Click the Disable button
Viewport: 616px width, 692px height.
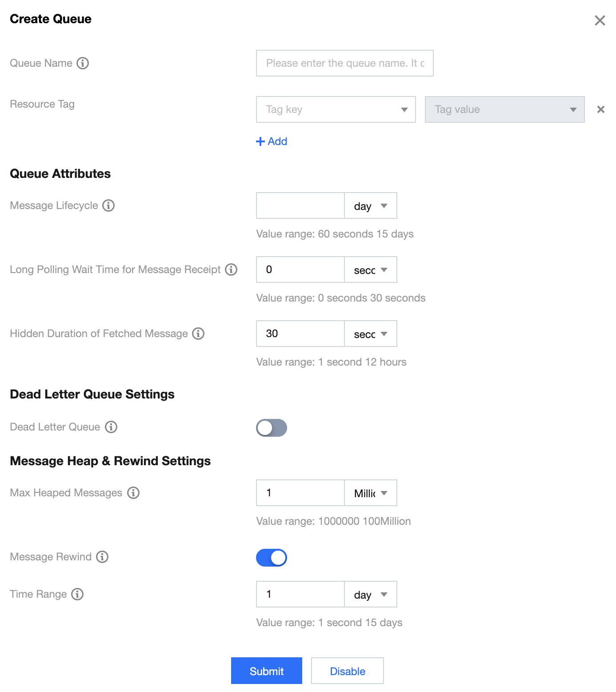coord(348,671)
